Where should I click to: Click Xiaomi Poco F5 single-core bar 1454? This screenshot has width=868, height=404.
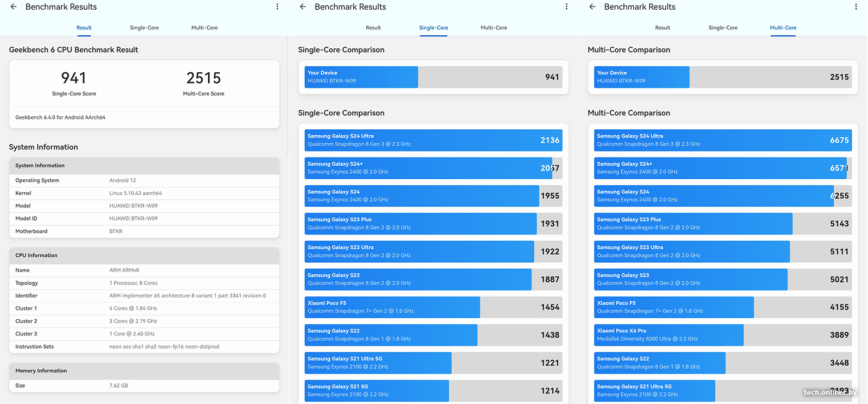point(433,307)
